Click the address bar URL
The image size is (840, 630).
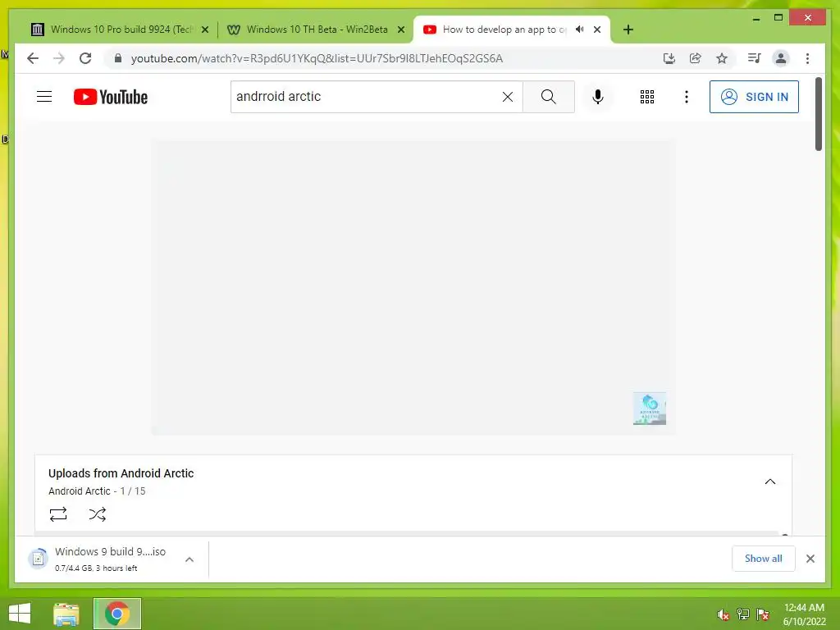(317, 58)
